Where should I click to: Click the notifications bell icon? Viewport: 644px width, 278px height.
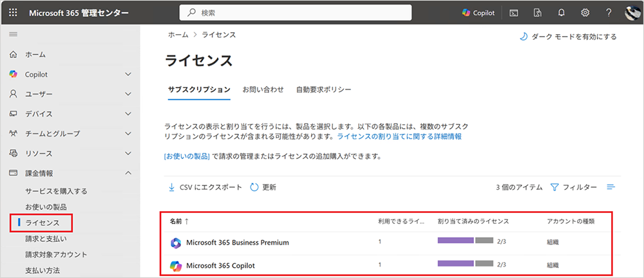tap(561, 13)
